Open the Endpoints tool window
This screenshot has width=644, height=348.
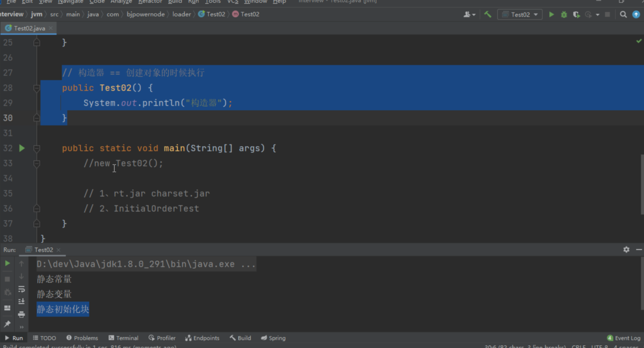[202, 338]
